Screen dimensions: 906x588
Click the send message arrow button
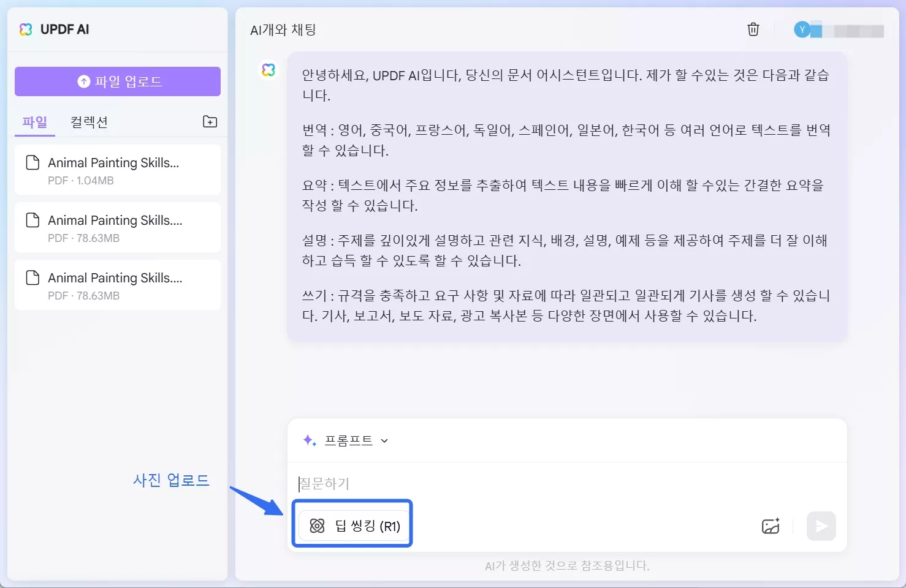pyautogui.click(x=821, y=526)
